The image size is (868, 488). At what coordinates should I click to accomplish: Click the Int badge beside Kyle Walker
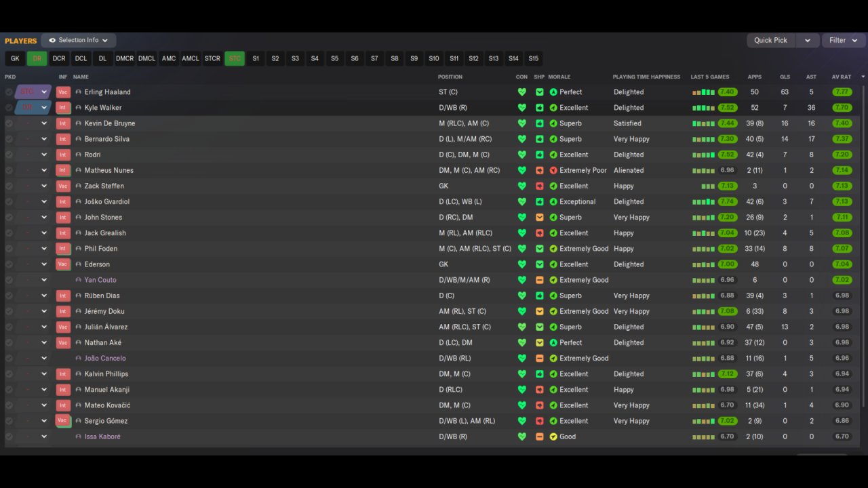[x=63, y=108]
